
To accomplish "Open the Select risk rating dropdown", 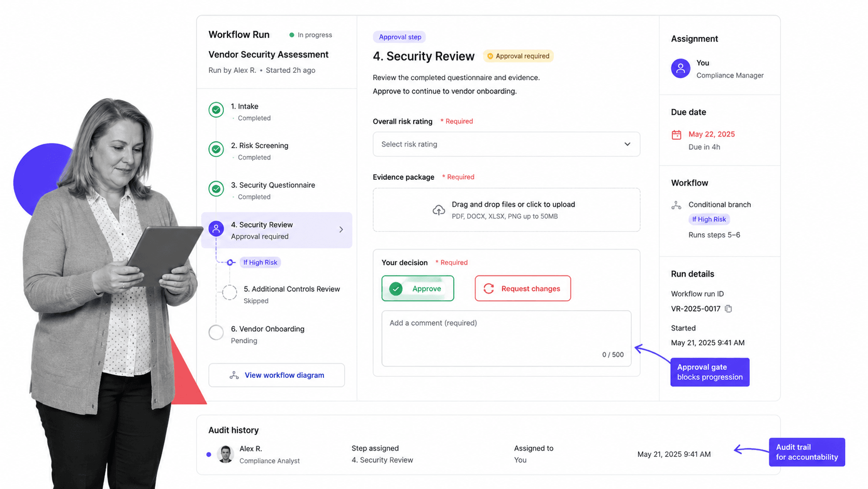I will pos(506,144).
